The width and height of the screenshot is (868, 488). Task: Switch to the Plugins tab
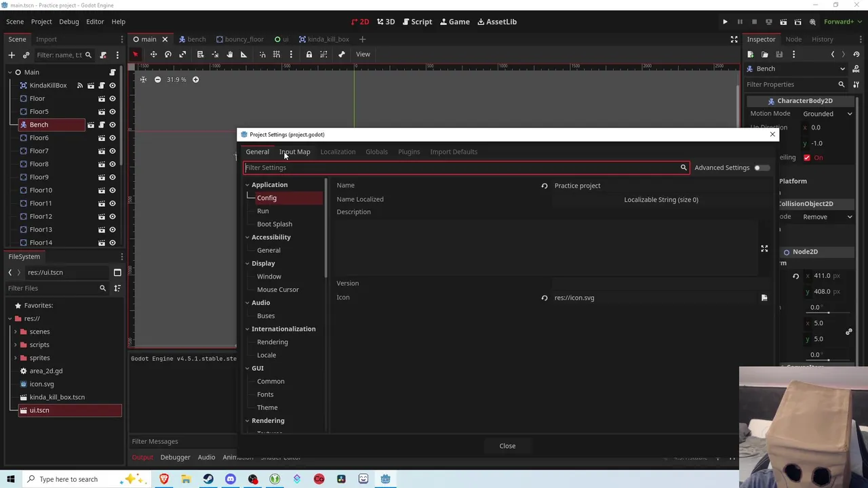pyautogui.click(x=409, y=152)
